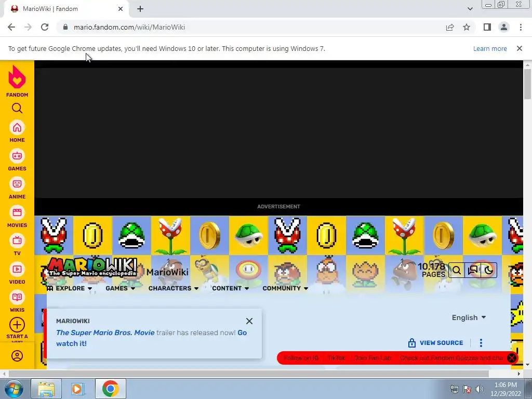This screenshot has height=399, width=532.
Task: Click the Start a Wiki plus icon
Action: pos(17,325)
